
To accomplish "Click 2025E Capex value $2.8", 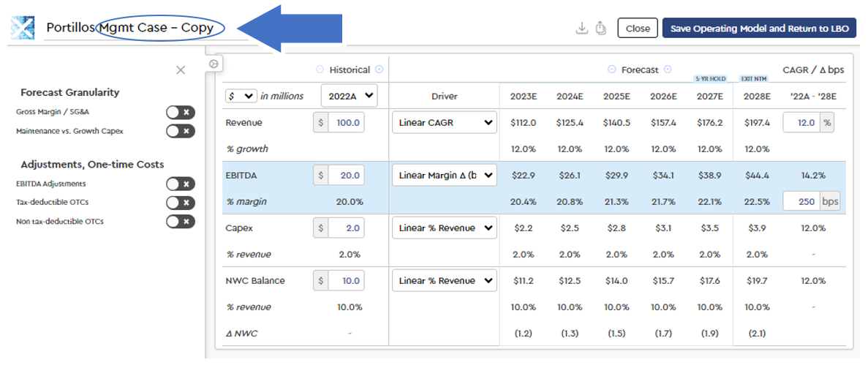I will pyautogui.click(x=616, y=228).
